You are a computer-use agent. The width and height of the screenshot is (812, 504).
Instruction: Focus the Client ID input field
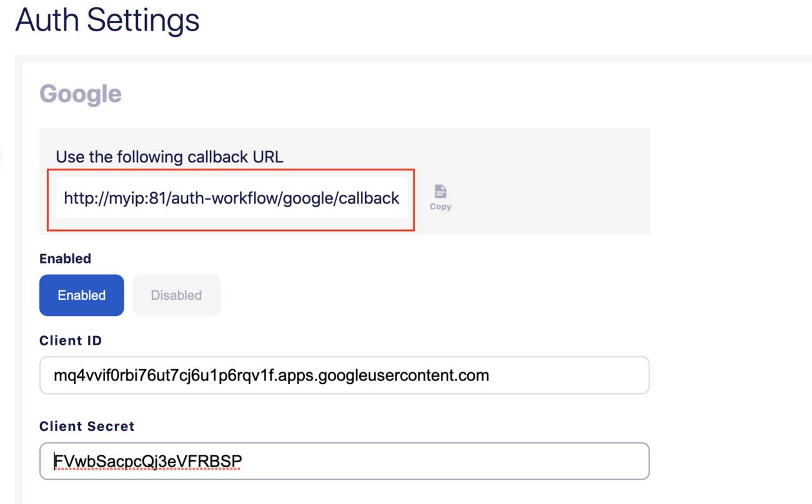[x=344, y=375]
